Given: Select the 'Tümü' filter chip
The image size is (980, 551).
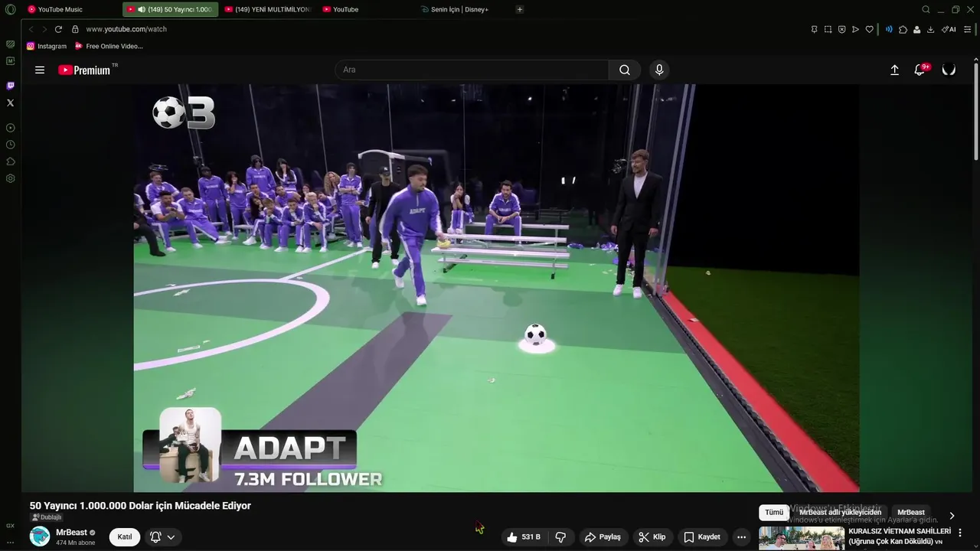Looking at the screenshot, I should tap(774, 512).
